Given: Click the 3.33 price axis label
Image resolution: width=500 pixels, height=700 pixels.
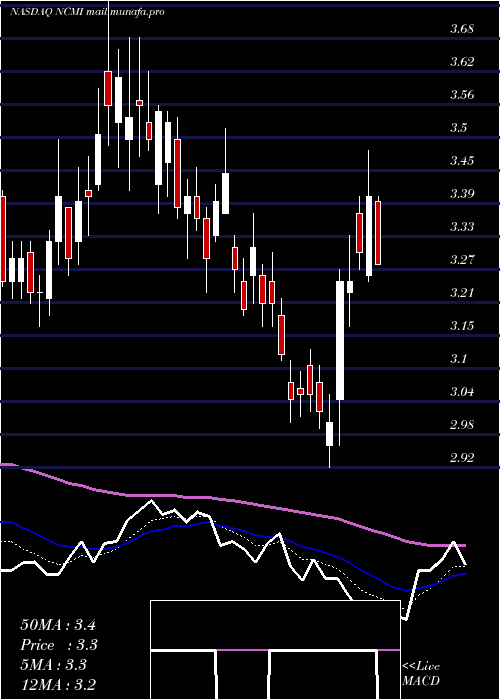Looking at the screenshot, I should (x=461, y=227).
